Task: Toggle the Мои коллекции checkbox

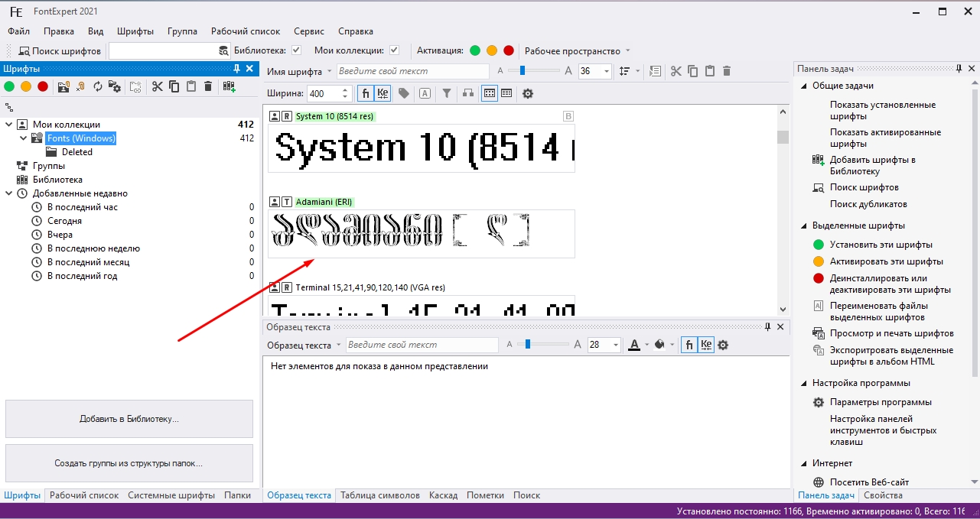Action: 394,51
